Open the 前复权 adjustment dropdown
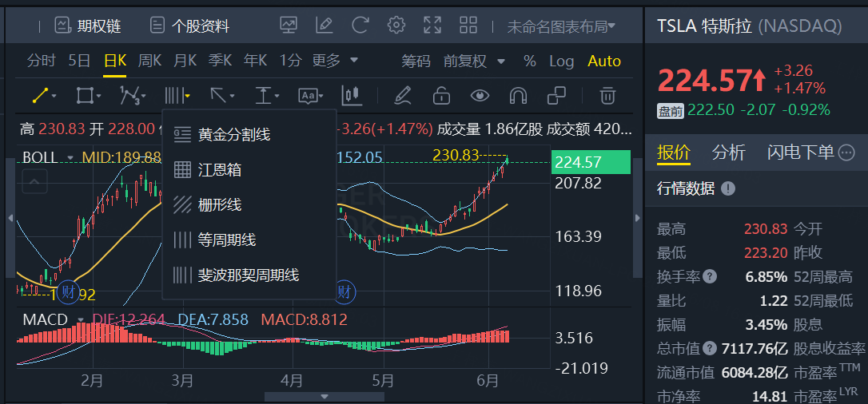Image resolution: width=868 pixels, height=404 pixels. coord(475,61)
